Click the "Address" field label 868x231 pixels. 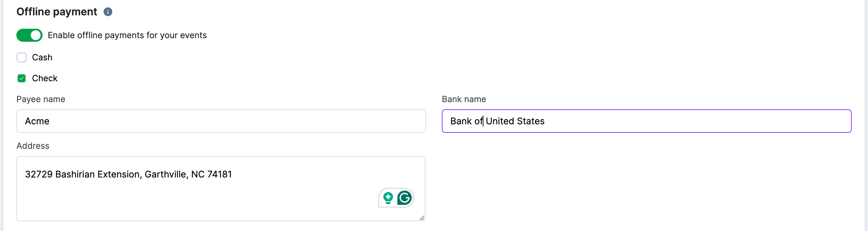[33, 146]
